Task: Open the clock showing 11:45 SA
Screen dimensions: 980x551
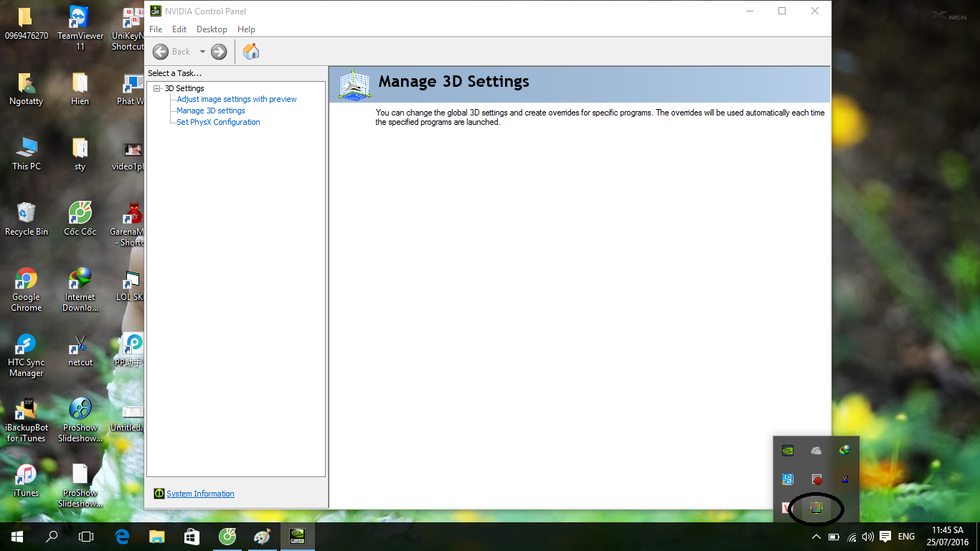Action: [x=948, y=537]
